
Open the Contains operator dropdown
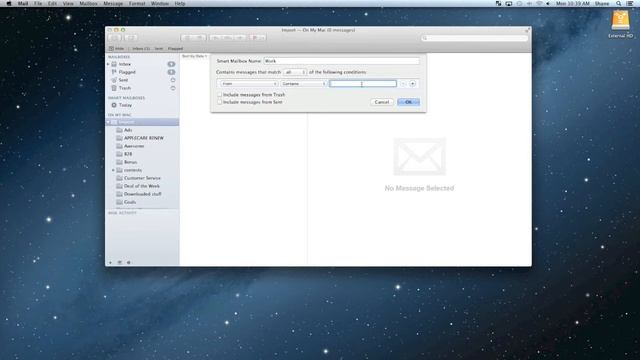coord(304,84)
